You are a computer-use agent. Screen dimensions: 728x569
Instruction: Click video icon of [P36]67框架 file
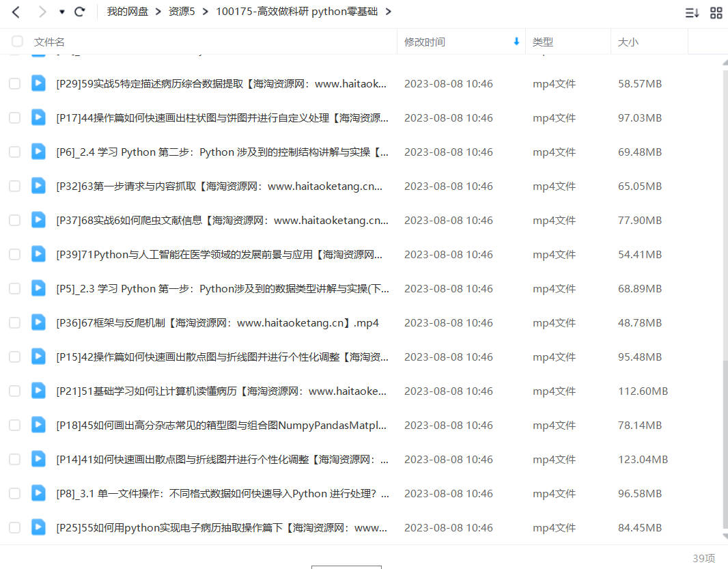[38, 322]
